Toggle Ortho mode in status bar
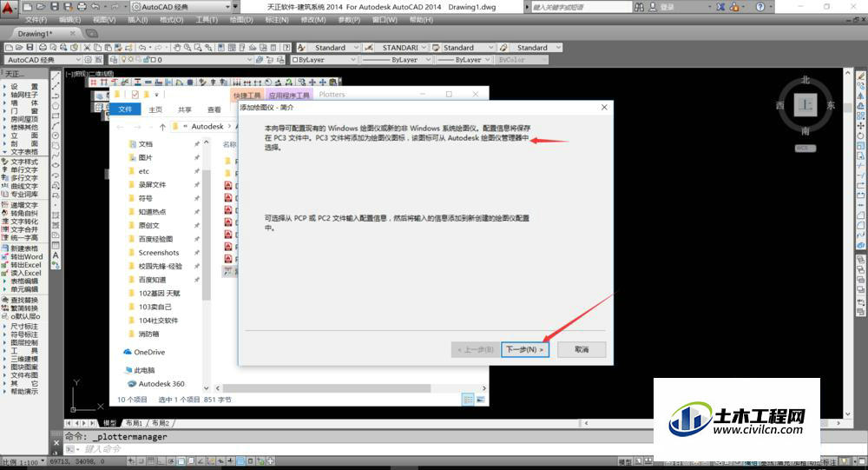 (x=161, y=461)
